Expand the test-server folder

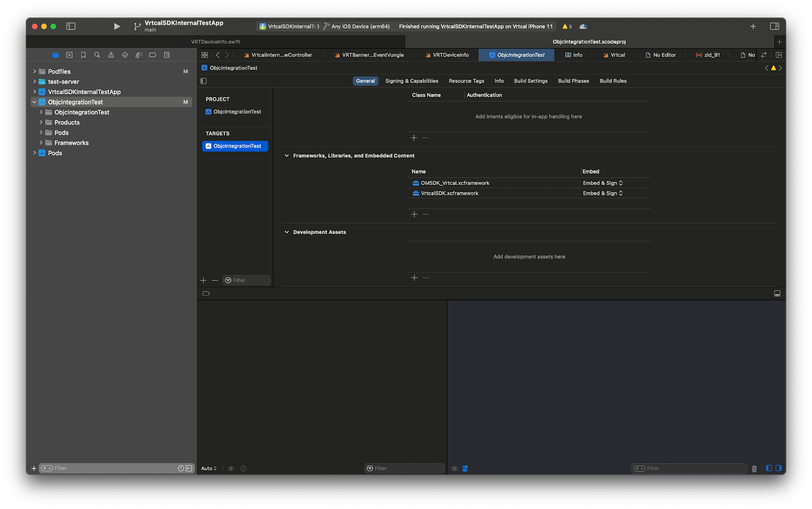[35, 82]
